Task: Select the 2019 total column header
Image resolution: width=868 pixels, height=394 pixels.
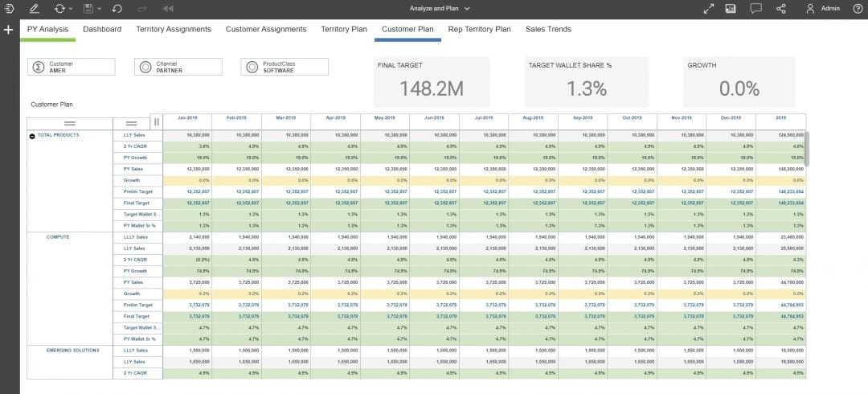Action: click(x=780, y=118)
